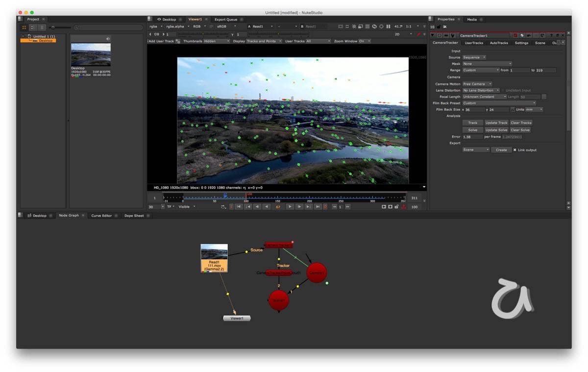Toggle the Film Back Size lock checkbox
This screenshot has width=588, height=372.
(513, 110)
